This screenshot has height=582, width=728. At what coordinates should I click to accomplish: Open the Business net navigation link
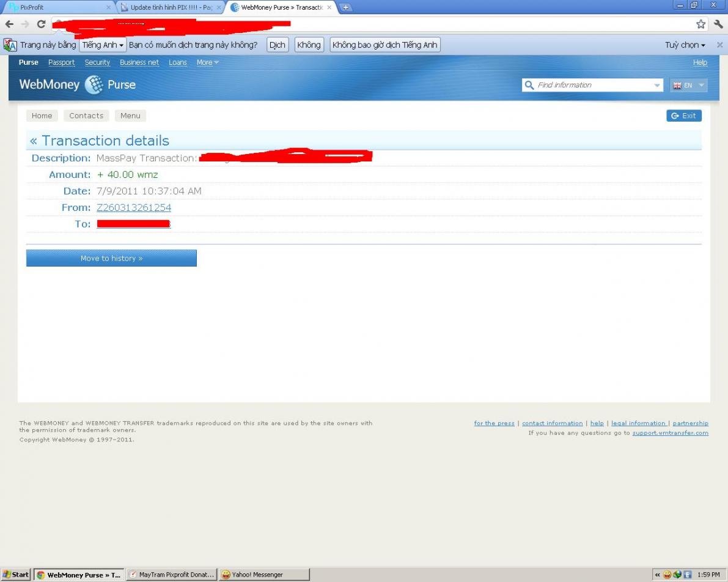click(x=139, y=62)
